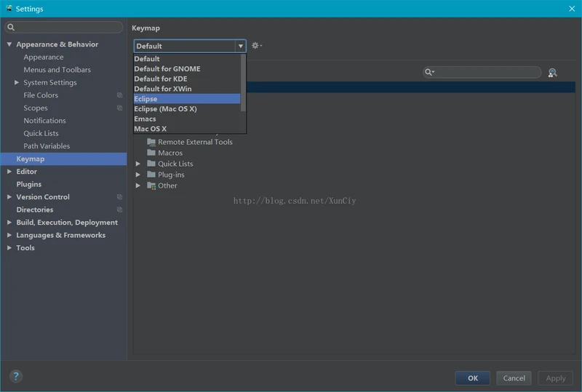Click the find actions by shortcut icon
Screen dimensions: 582x392
coord(552,73)
